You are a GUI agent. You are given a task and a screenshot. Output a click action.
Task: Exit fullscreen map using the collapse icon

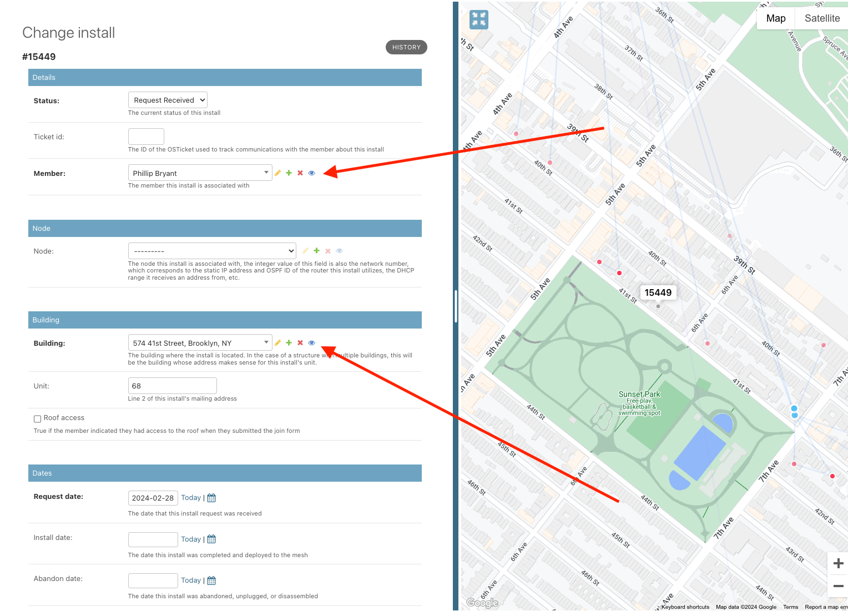tap(478, 19)
